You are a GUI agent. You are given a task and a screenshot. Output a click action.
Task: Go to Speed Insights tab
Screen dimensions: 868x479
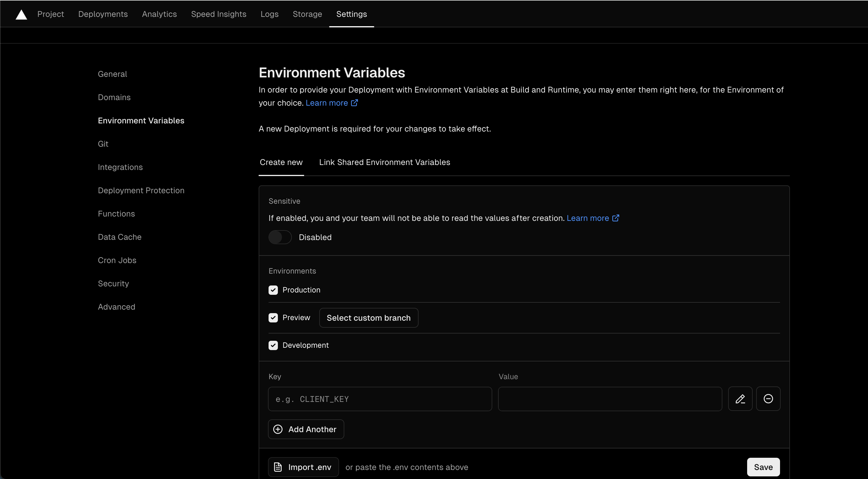218,14
